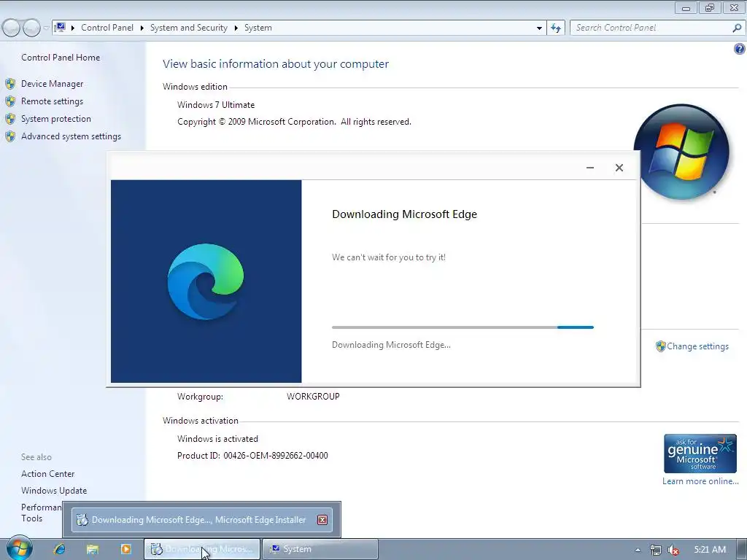Click the search magnifier icon
Viewport: 747px width, 560px height.
737,28
